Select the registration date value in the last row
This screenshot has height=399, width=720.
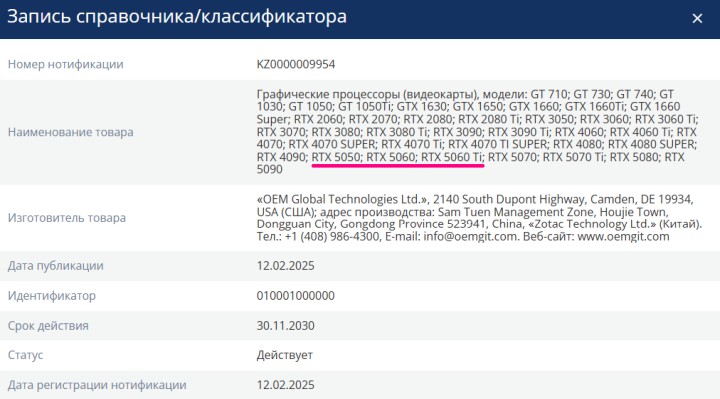286,385
